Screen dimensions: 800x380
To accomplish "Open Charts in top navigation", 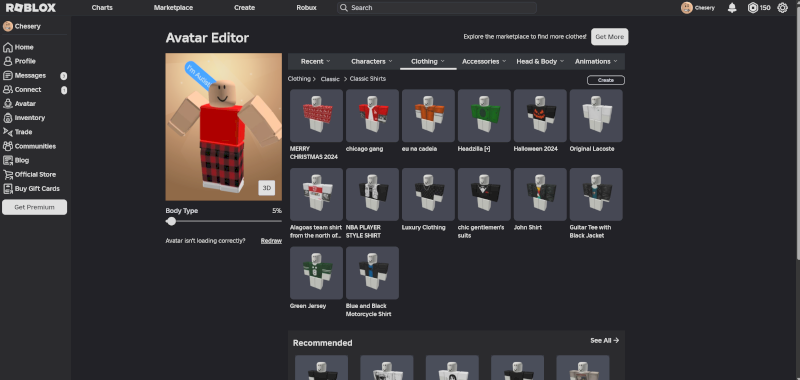I will point(102,8).
